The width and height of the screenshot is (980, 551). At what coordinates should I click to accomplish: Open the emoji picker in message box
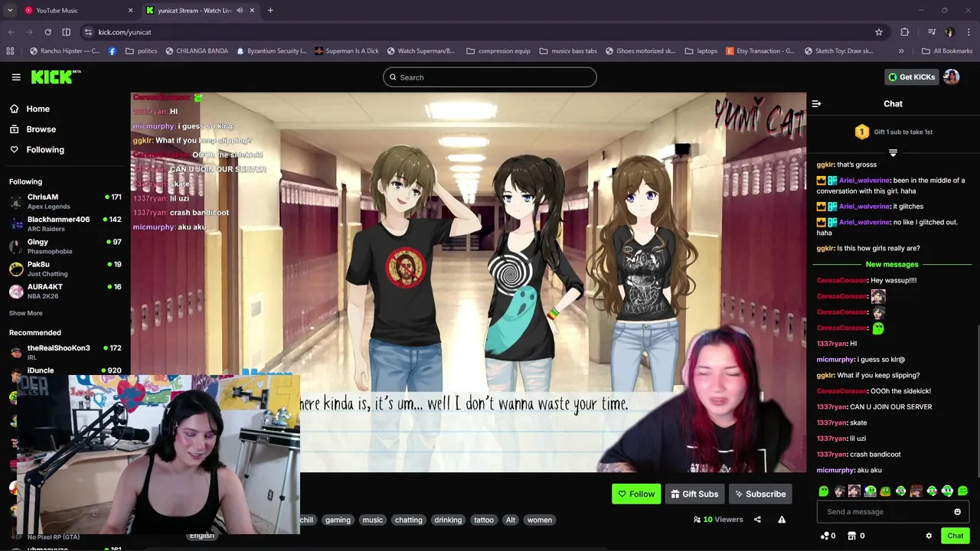[x=957, y=512]
